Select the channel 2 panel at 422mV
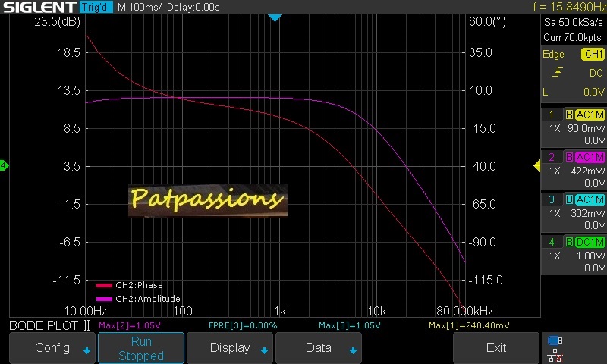This screenshot has width=607, height=364. pos(573,171)
